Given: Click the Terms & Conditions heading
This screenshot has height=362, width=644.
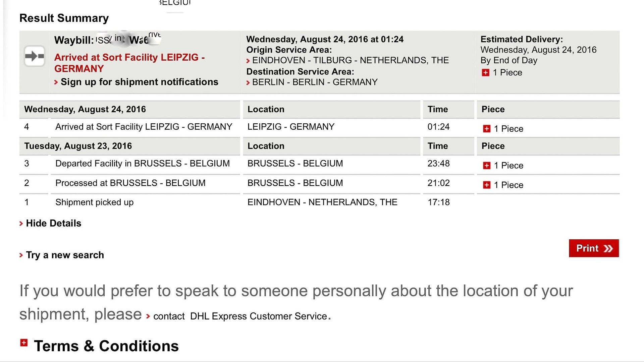Looking at the screenshot, I should pos(106,346).
